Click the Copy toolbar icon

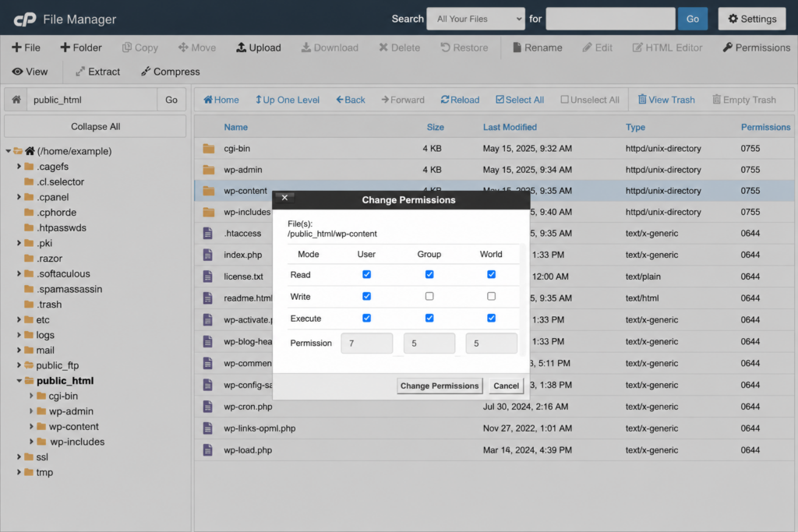[127, 48]
